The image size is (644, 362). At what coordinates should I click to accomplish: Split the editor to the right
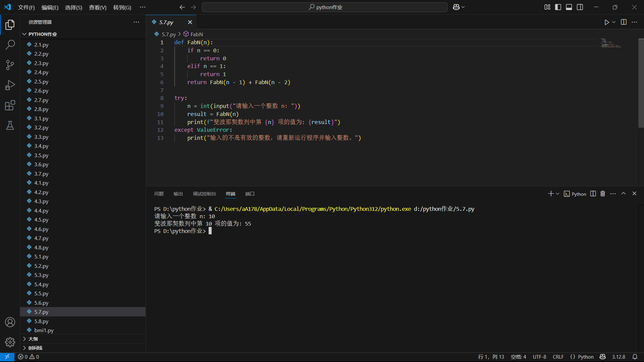(624, 22)
